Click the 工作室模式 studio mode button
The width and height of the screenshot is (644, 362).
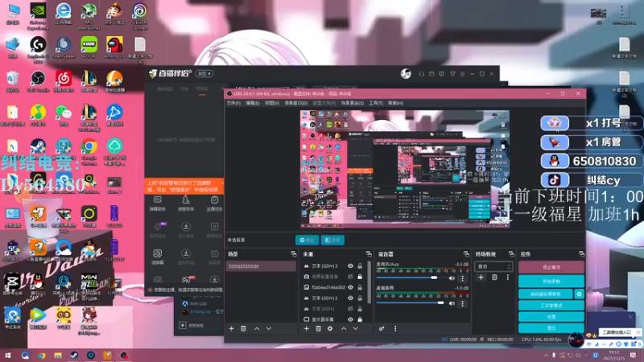551,306
